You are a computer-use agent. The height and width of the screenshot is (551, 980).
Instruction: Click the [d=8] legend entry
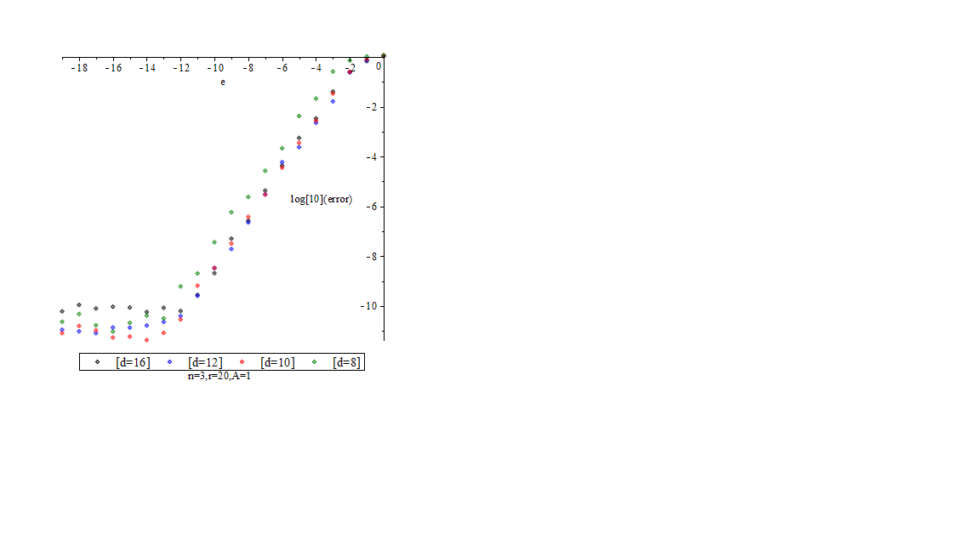coord(346,362)
